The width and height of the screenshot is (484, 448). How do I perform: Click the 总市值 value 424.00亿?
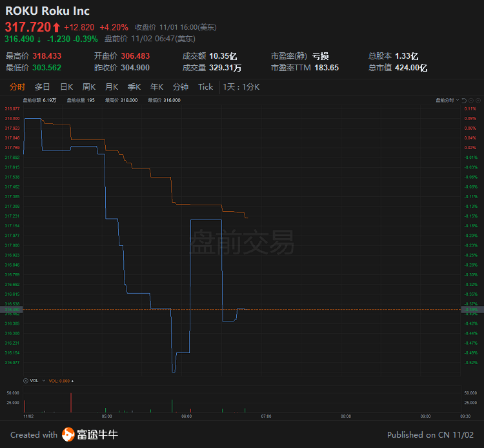click(411, 68)
